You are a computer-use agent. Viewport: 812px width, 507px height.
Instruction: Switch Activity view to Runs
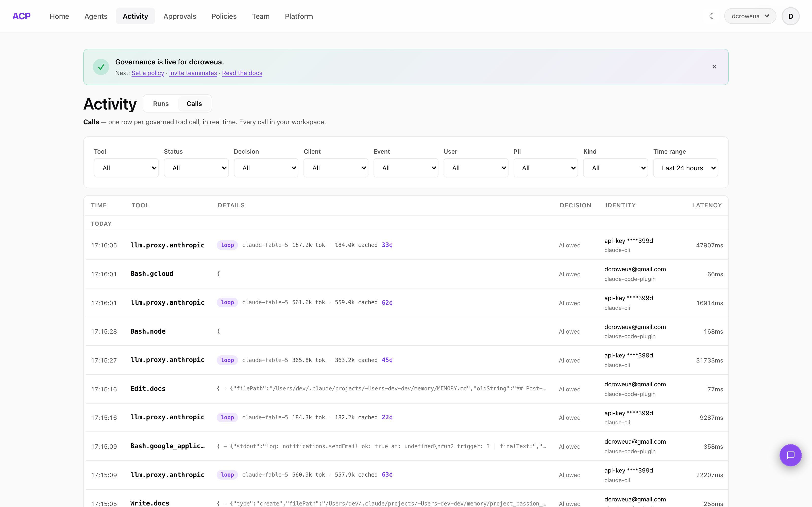[161, 104]
